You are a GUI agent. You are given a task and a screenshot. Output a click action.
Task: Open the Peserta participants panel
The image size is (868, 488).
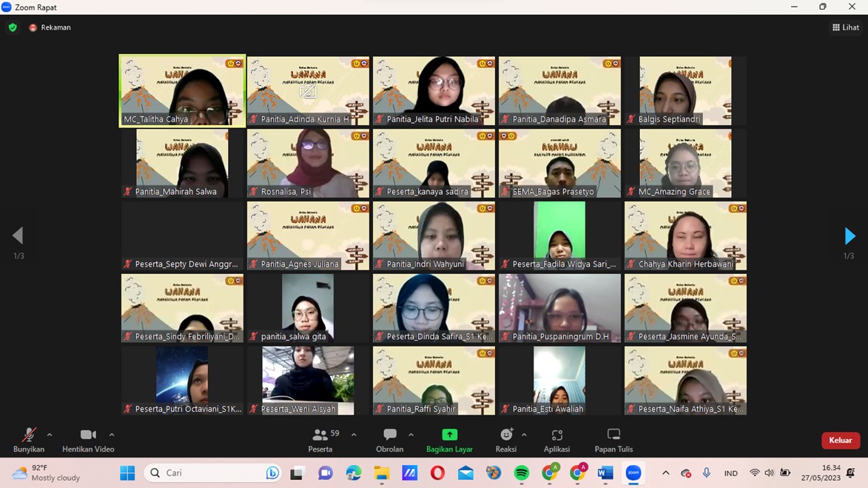(x=320, y=439)
